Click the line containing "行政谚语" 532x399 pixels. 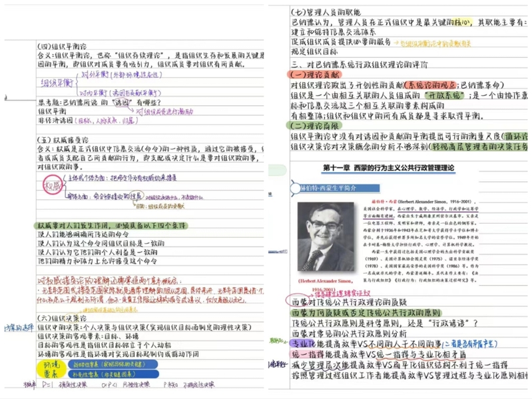[x=384, y=323]
